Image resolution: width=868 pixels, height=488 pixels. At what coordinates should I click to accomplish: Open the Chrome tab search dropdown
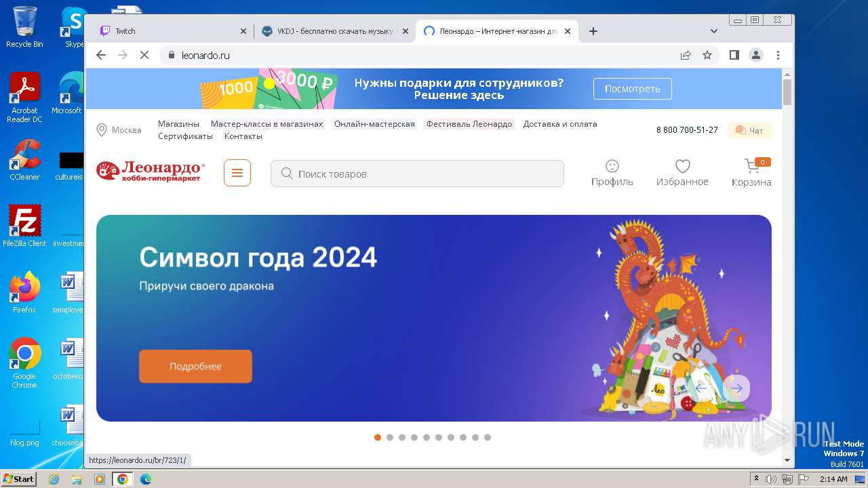pyautogui.click(x=713, y=31)
